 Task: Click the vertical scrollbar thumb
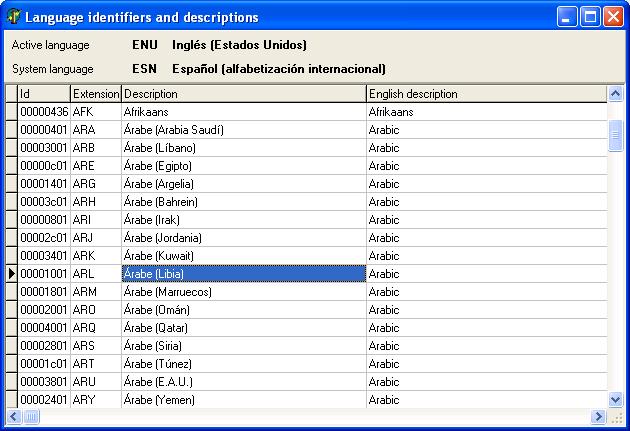(615, 135)
